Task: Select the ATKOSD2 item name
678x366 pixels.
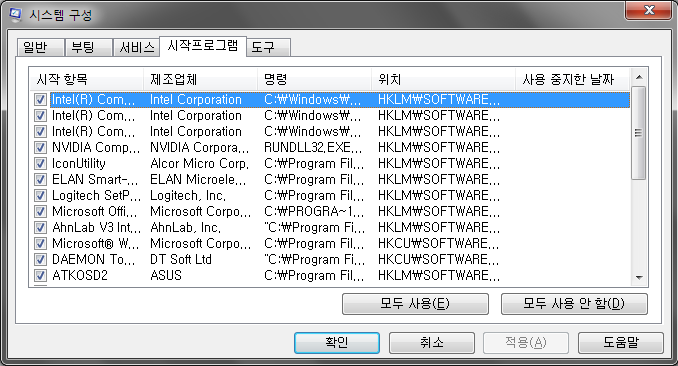Action: click(x=80, y=276)
